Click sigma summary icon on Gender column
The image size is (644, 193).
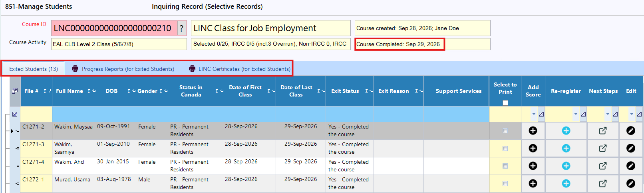[161, 91]
